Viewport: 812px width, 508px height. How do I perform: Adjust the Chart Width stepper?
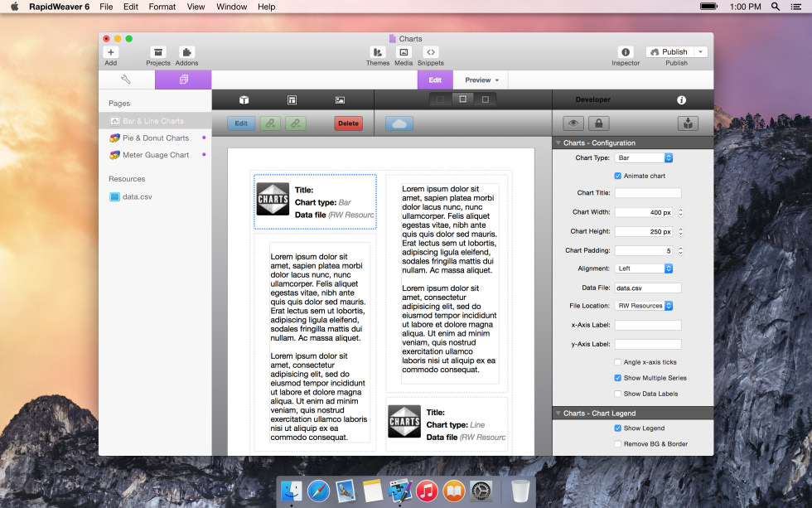(x=680, y=212)
